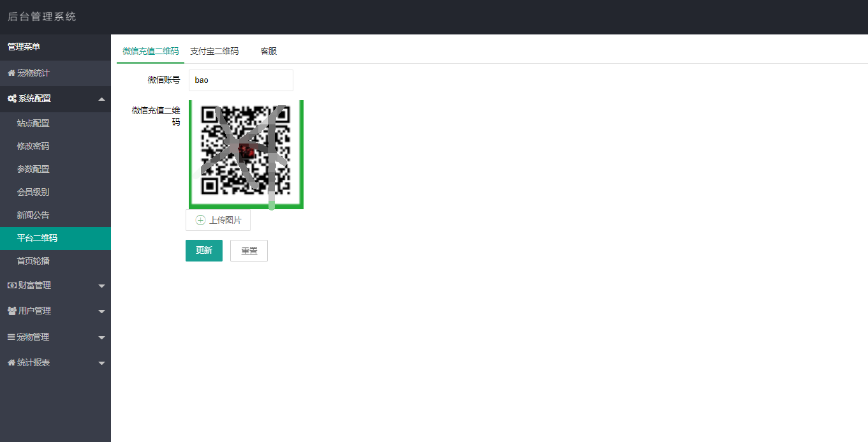The image size is (868, 442).
Task: Collapse the 系统配置 menu arrow
Action: 101,99
